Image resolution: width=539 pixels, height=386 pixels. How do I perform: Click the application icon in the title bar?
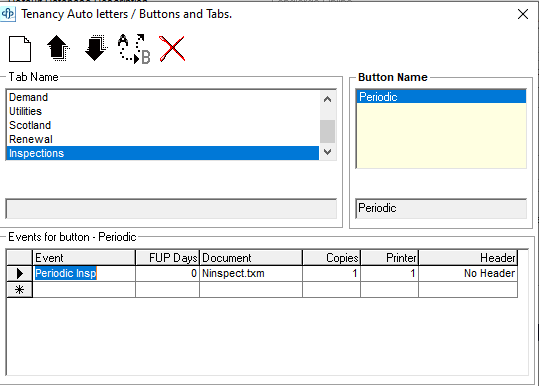pos(8,14)
